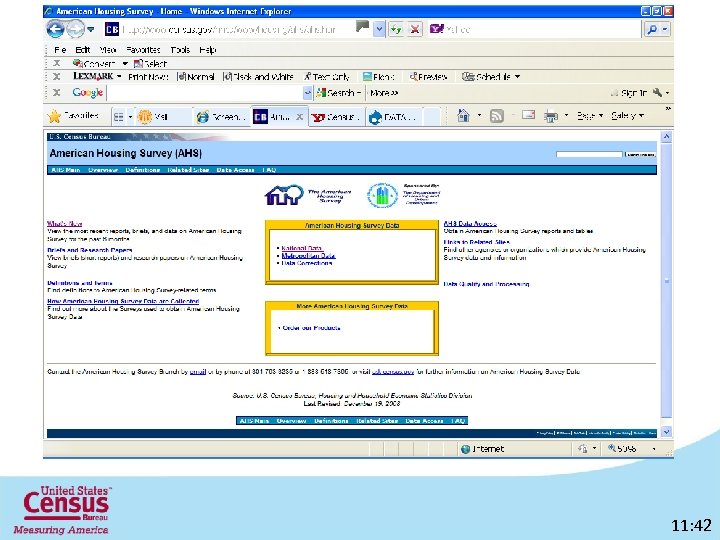The image size is (720, 540).
Task: Click the Home page house icon
Action: pyautogui.click(x=463, y=116)
